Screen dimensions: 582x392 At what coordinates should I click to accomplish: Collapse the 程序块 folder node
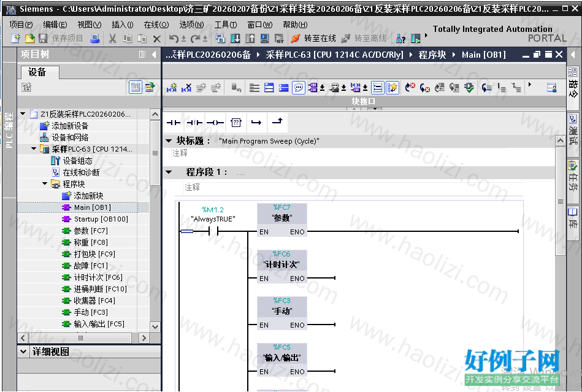[x=45, y=184]
